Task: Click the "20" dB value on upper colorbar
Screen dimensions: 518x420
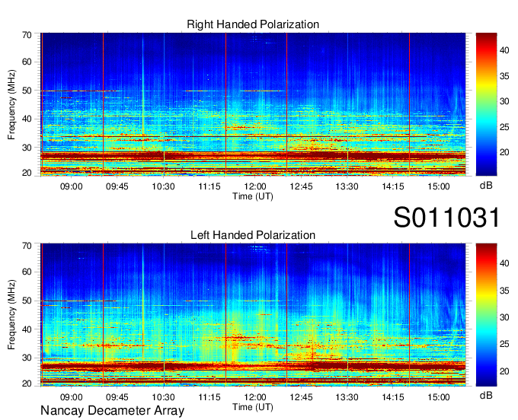Action: click(x=504, y=152)
